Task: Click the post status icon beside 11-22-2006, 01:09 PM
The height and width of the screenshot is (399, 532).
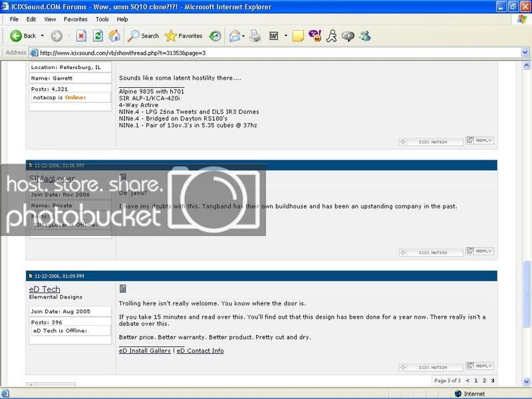Action: (x=31, y=276)
